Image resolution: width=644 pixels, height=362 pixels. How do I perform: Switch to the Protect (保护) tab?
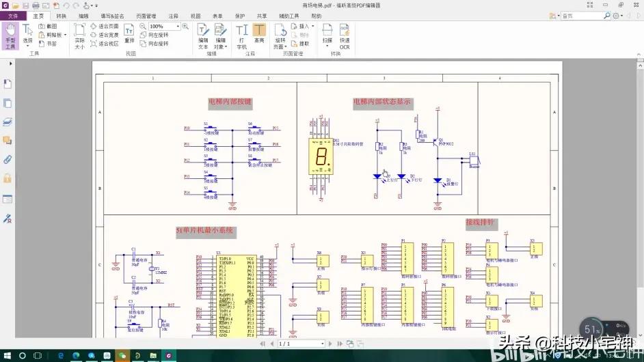240,16
